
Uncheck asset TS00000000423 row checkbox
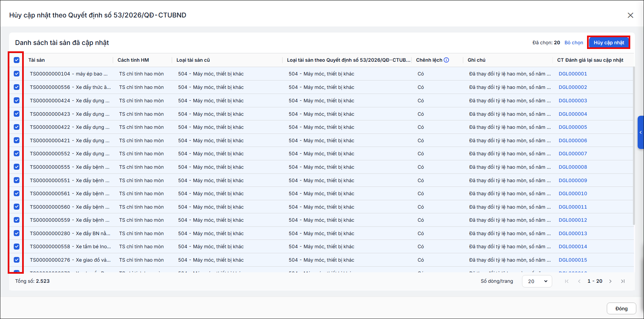tap(16, 114)
